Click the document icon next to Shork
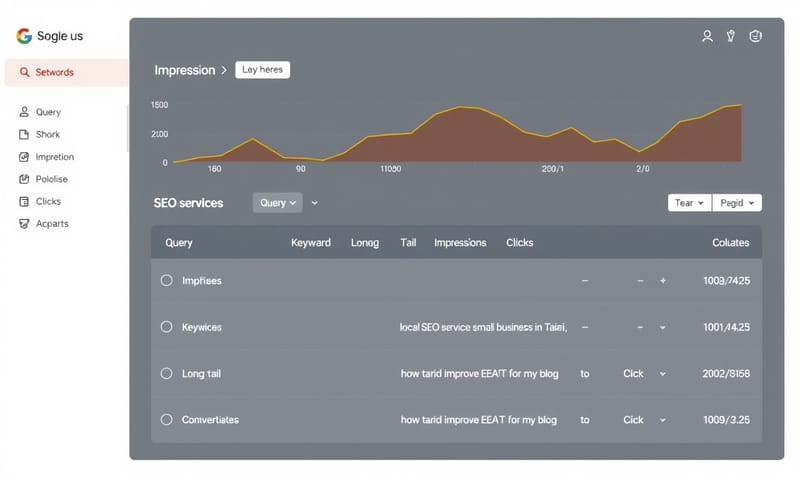The width and height of the screenshot is (800, 480). click(x=25, y=134)
